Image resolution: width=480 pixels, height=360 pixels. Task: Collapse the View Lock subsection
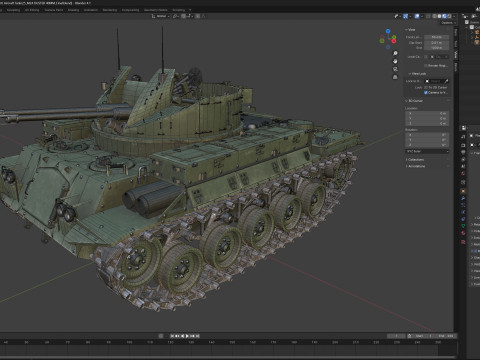tap(417, 74)
